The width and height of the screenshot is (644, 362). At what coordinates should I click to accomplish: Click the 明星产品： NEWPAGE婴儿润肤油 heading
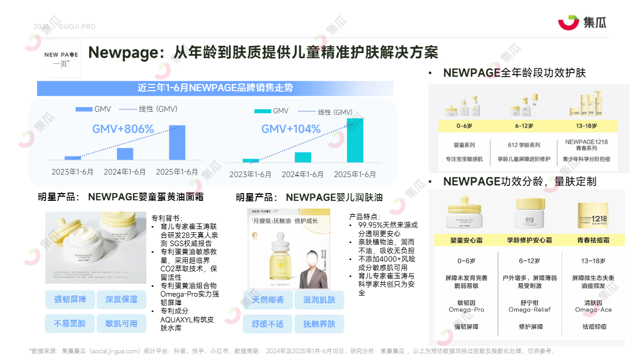[309, 197]
